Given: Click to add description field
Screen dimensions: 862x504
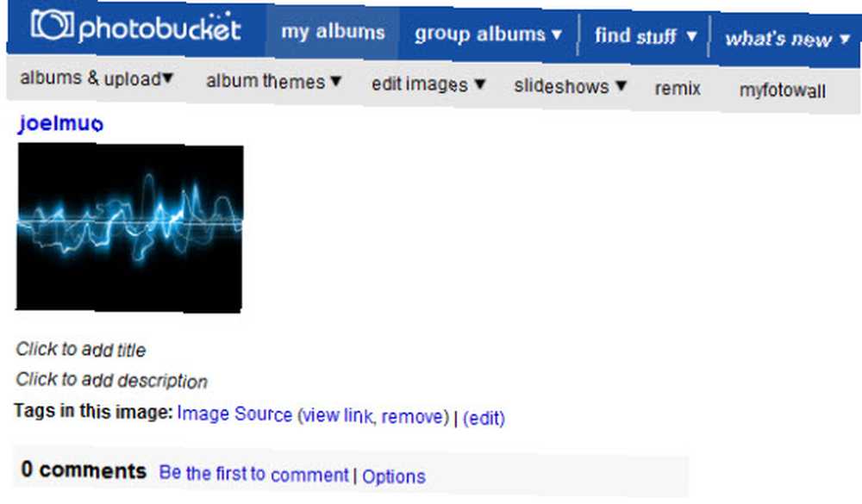Looking at the screenshot, I should tap(111, 380).
